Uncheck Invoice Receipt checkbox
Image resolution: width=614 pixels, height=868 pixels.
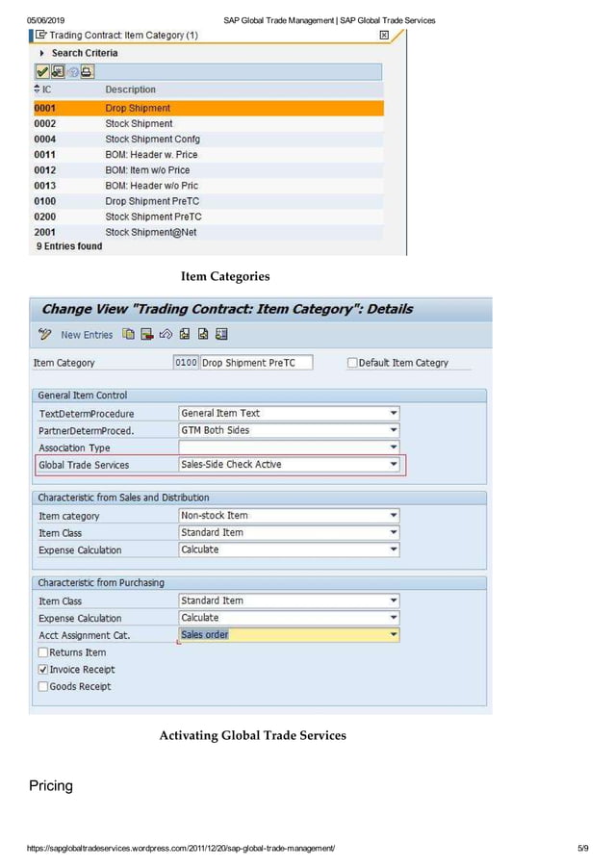coord(43,669)
